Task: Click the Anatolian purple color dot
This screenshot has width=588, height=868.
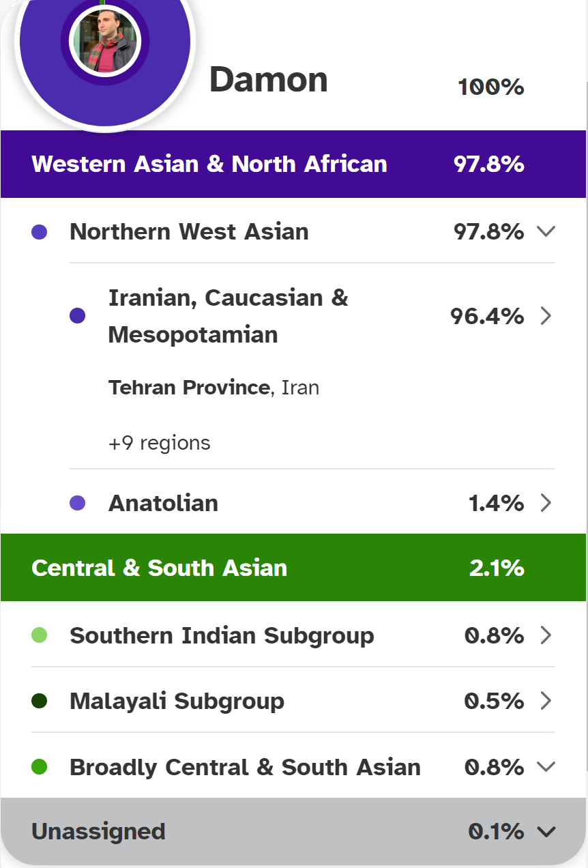Action: 78,504
